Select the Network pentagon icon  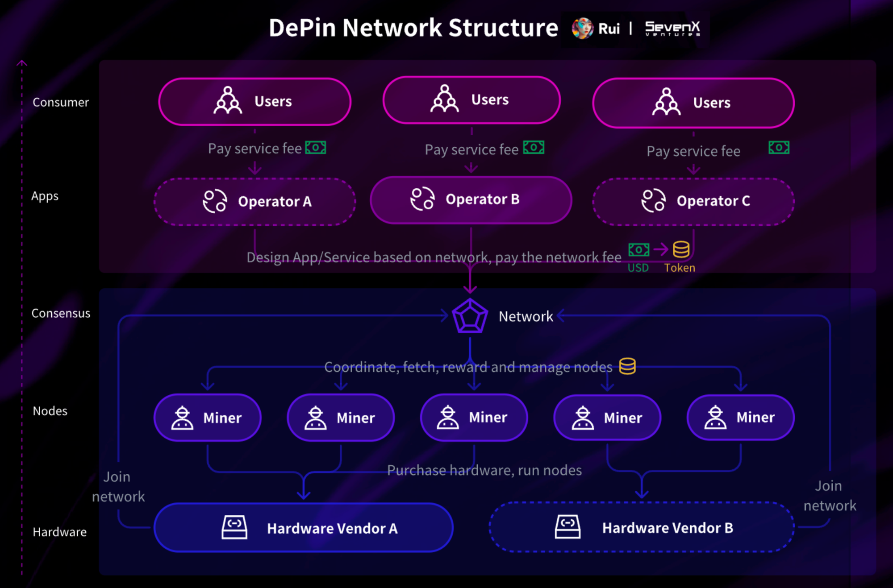pyautogui.click(x=470, y=317)
